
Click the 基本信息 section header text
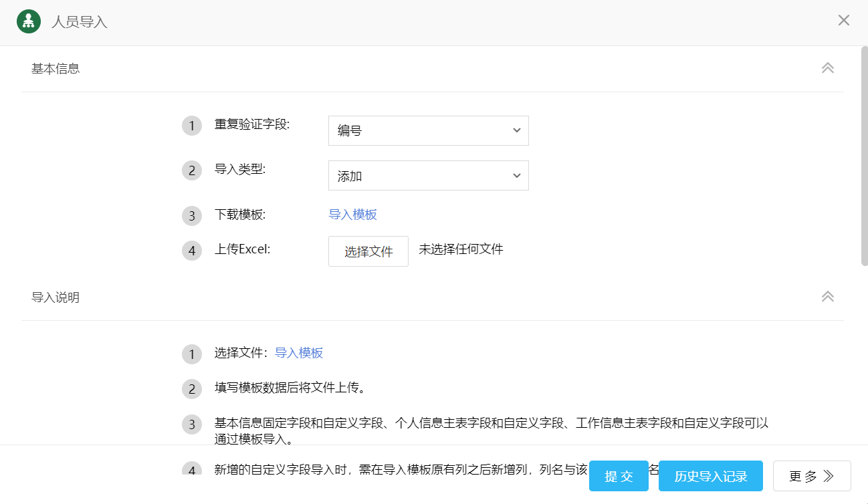pos(56,68)
